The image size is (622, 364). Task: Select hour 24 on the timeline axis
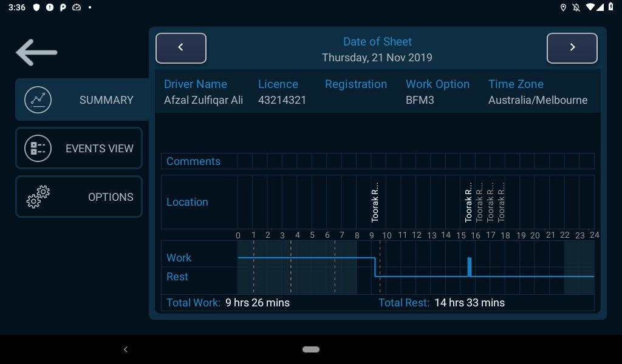point(594,235)
